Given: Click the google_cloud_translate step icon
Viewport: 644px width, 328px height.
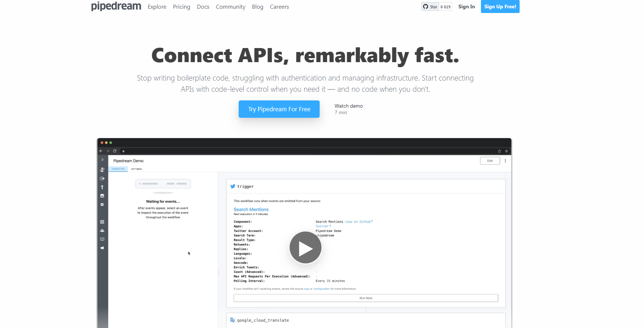Looking at the screenshot, I should click(232, 320).
